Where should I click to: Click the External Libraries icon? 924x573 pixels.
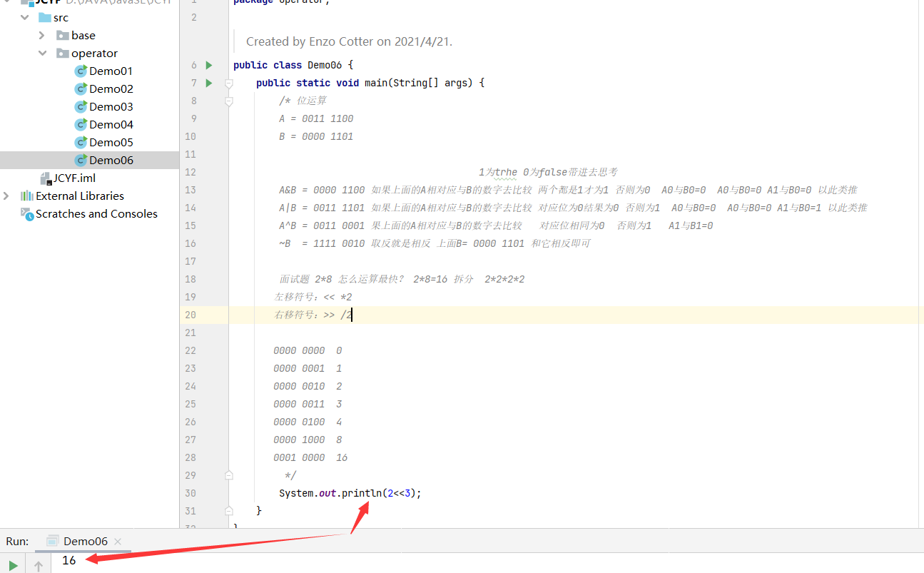(27, 196)
